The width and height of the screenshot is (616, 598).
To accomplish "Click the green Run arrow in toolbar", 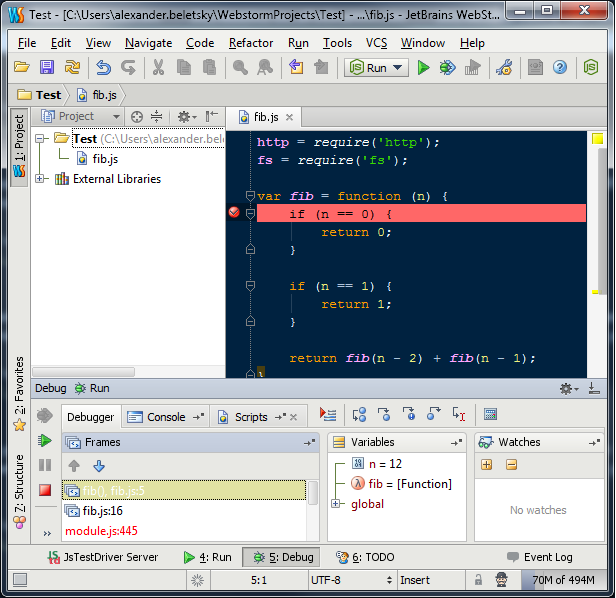I will pyautogui.click(x=423, y=68).
